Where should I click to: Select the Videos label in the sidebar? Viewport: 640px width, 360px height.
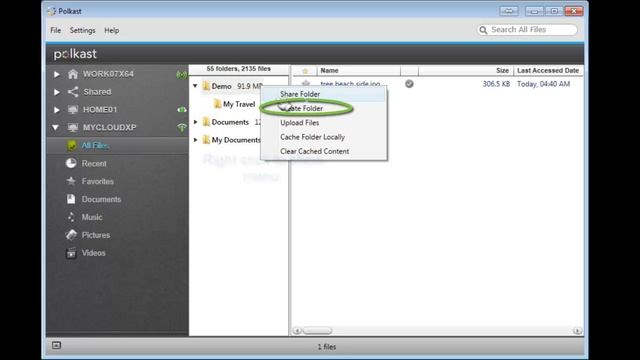click(x=93, y=253)
